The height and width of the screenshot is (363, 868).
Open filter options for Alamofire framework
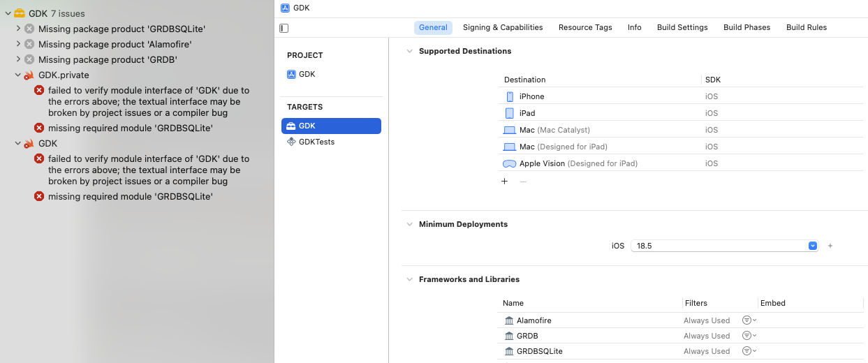749,320
